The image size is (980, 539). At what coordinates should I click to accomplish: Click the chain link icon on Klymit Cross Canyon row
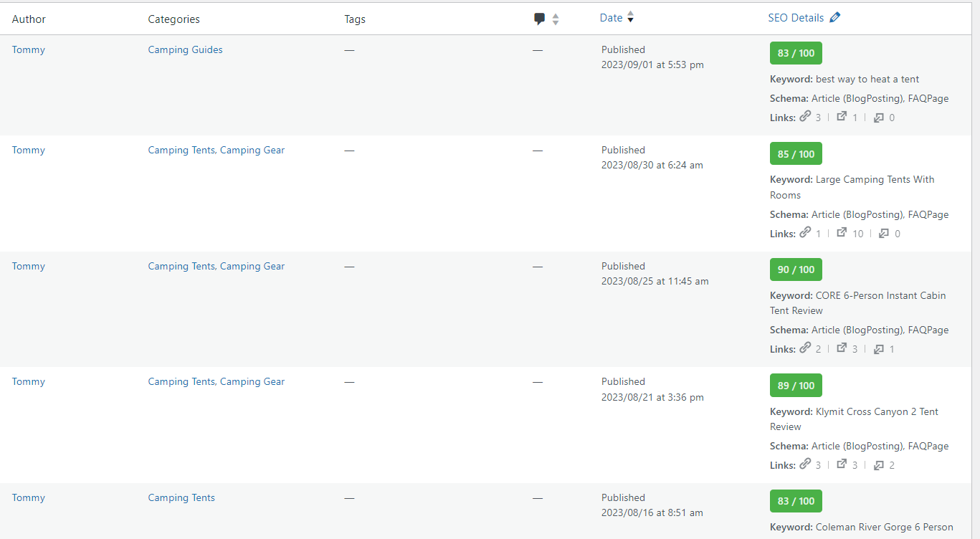[805, 464]
